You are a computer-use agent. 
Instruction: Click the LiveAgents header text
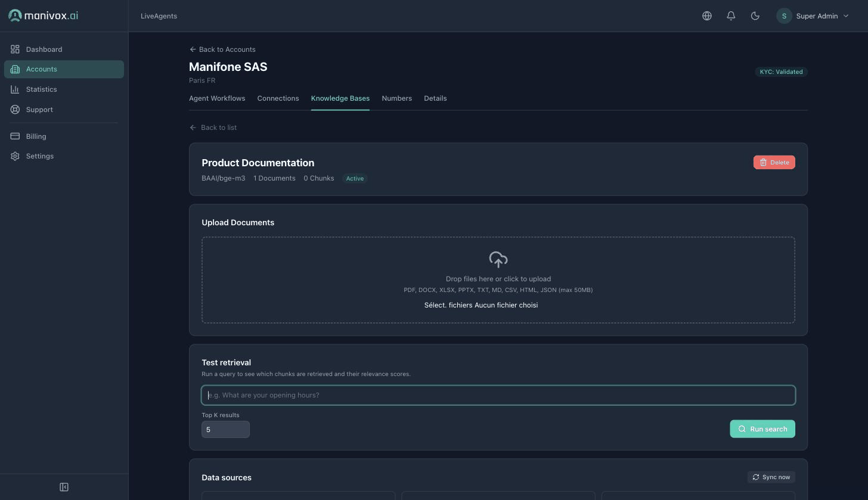pos(159,16)
